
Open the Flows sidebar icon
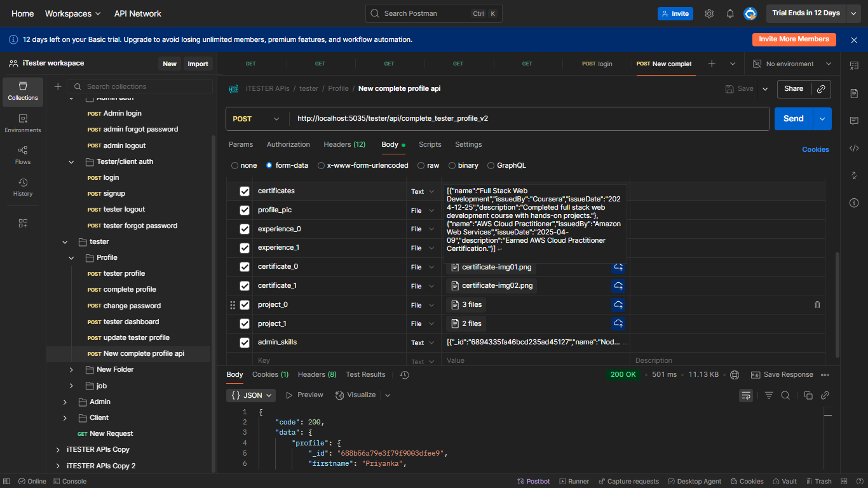point(23,154)
